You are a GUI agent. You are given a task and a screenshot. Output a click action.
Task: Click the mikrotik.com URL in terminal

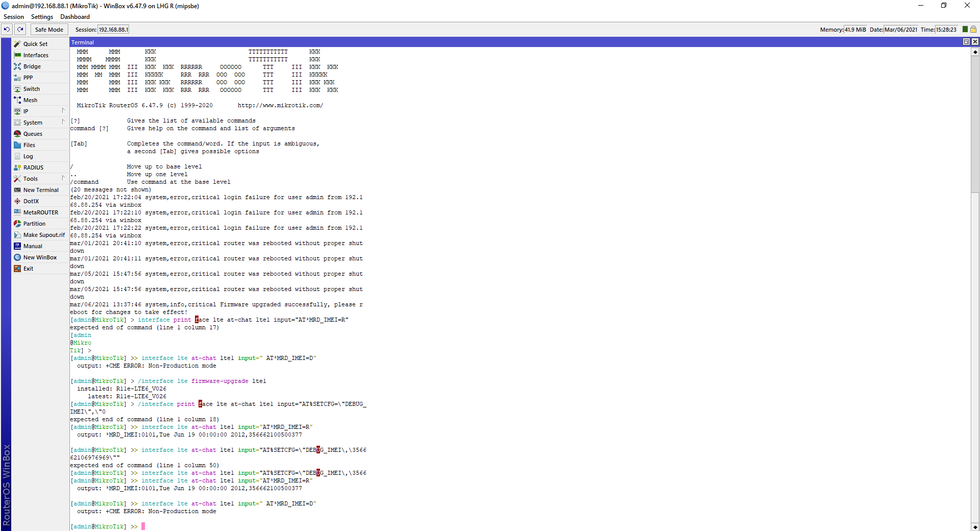click(x=280, y=105)
